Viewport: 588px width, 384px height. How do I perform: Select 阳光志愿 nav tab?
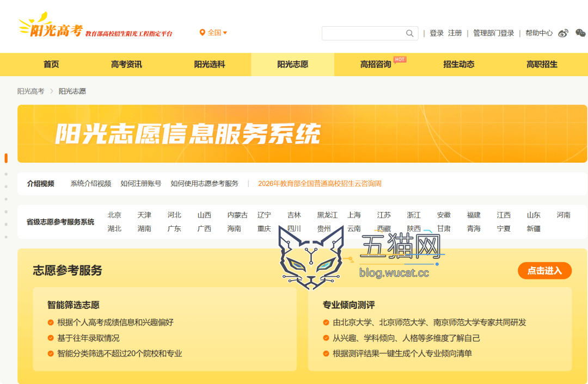292,64
